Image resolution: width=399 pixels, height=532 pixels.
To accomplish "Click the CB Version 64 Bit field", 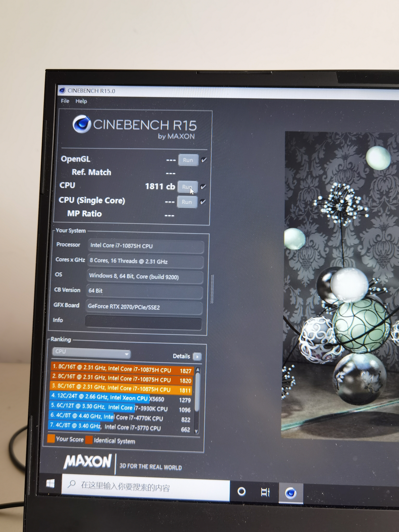I will click(145, 291).
